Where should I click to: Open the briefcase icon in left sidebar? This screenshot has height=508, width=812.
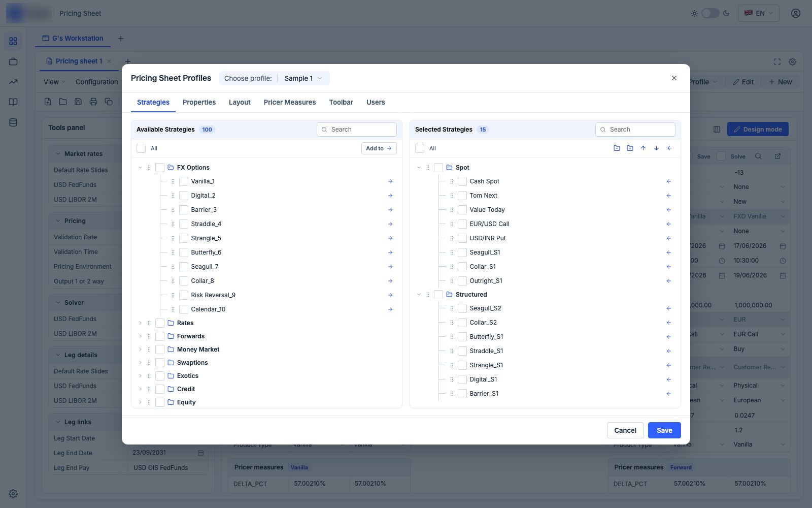(x=13, y=61)
